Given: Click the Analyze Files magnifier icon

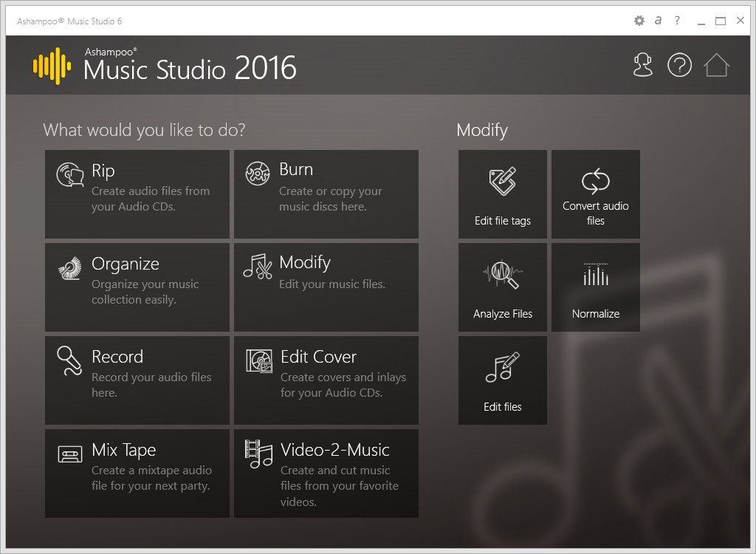Looking at the screenshot, I should pos(502,275).
